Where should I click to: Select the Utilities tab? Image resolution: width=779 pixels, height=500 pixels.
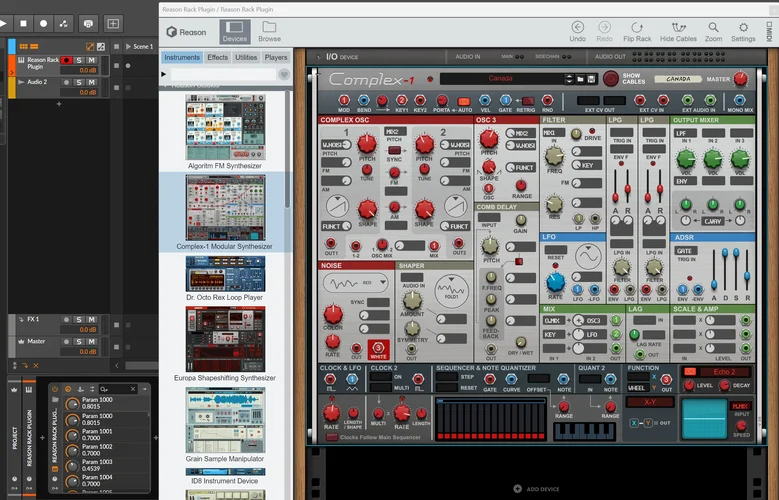(246, 57)
